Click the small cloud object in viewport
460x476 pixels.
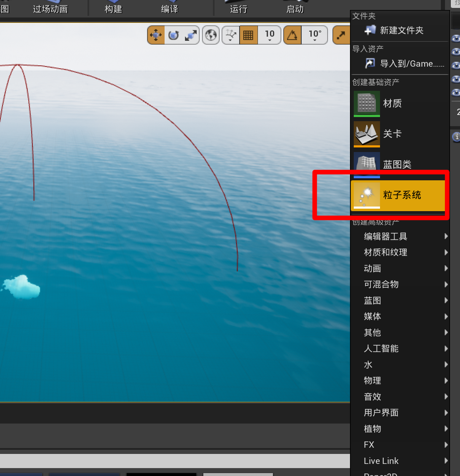point(22,287)
